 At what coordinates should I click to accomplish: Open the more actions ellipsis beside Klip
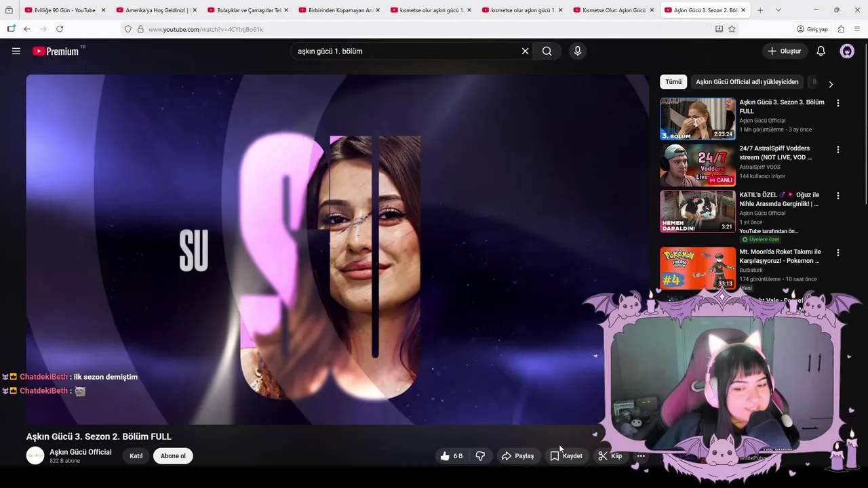click(x=641, y=456)
